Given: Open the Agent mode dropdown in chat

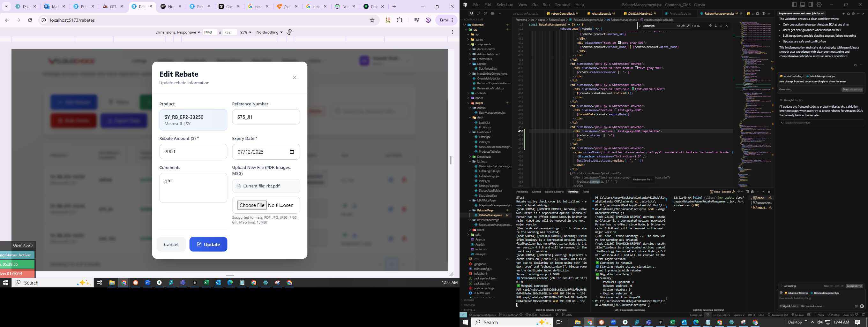Looking at the screenshot, I should pos(789,306).
